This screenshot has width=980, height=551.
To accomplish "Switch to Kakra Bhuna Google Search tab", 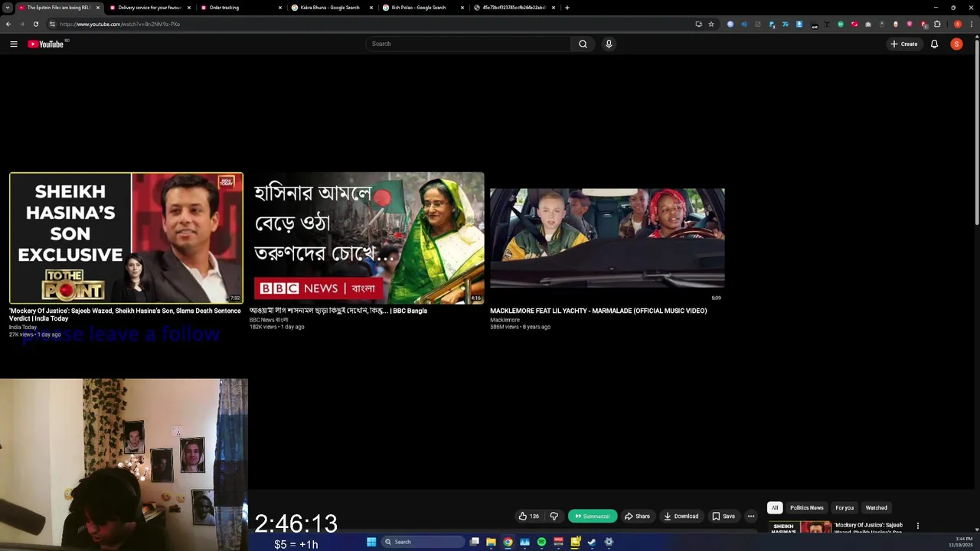I will (x=329, y=8).
